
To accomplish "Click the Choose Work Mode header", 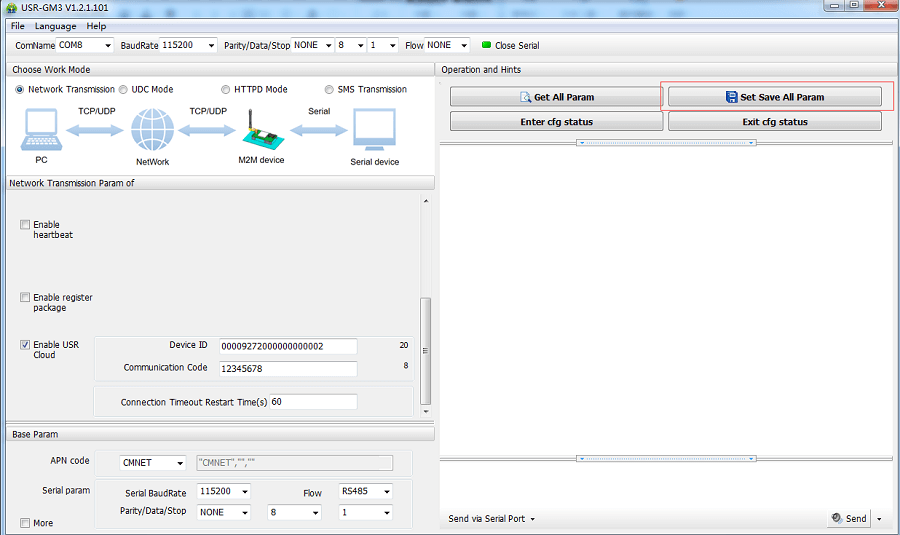I will [x=220, y=69].
